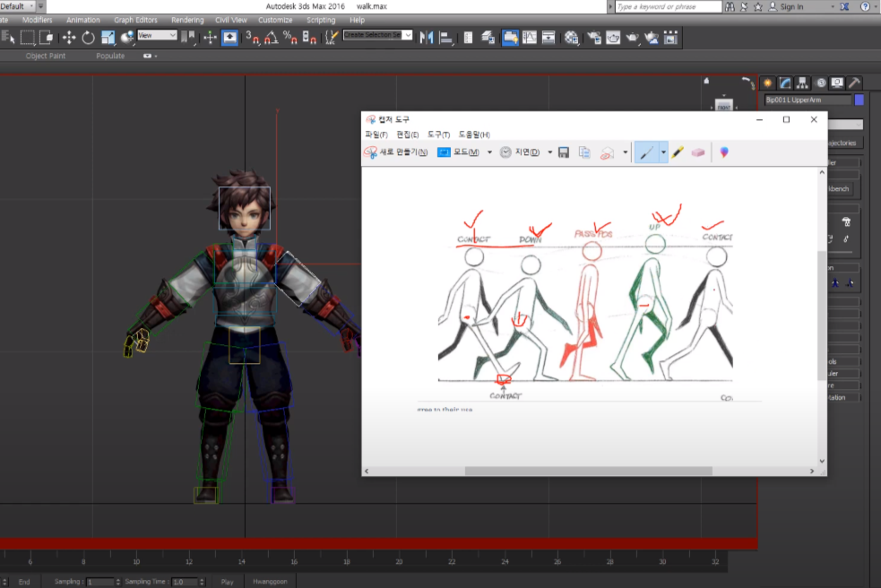Activate the Select and Move tool
Image resolution: width=881 pixels, height=588 pixels.
[68, 38]
